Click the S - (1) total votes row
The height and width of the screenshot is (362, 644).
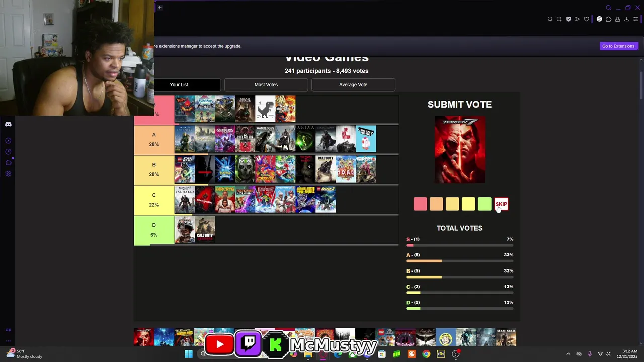tap(460, 241)
